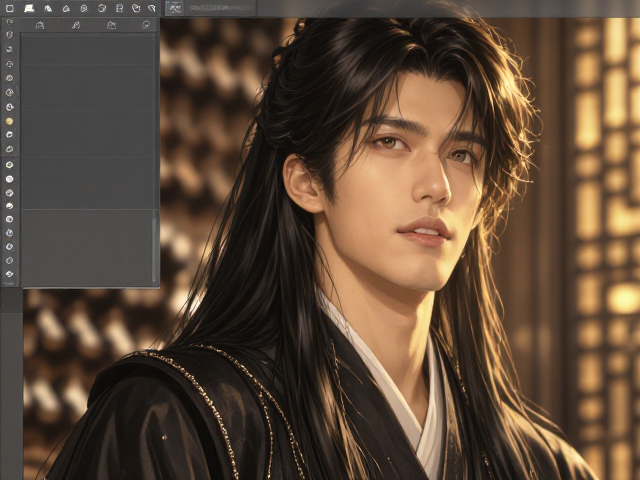Open the side panel's third tab with two-figures icon
This screenshot has width=640, height=480.
(111, 25)
